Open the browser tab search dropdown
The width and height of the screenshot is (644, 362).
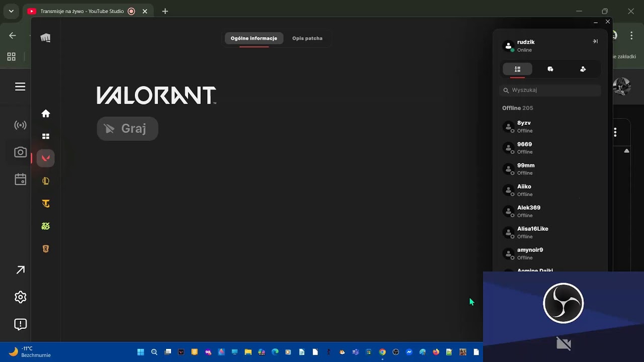click(x=11, y=11)
